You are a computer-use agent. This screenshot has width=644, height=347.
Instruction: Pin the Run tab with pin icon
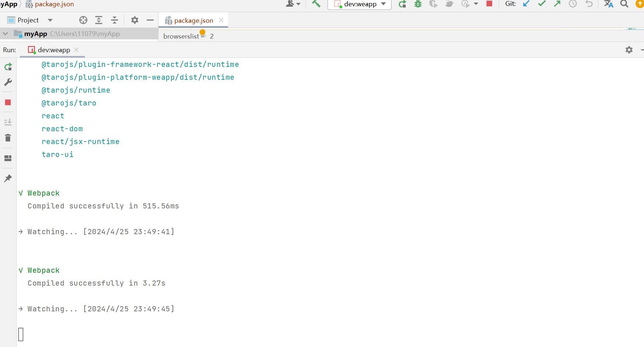[8, 179]
